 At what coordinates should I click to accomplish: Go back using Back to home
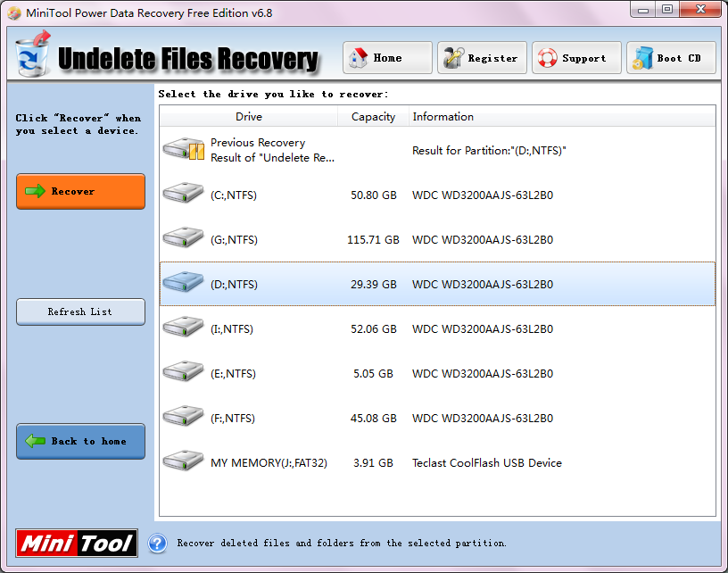pyautogui.click(x=81, y=441)
